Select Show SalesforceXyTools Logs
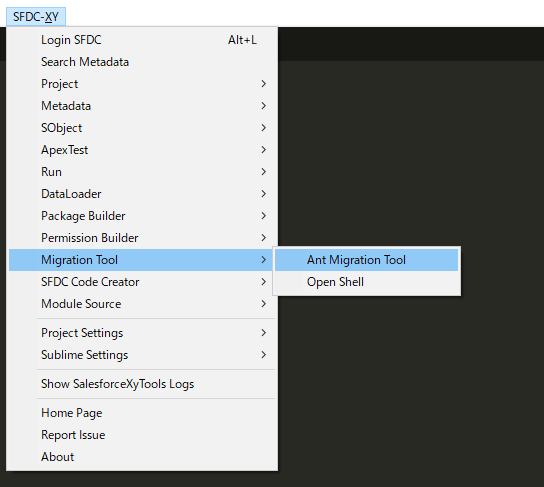The height and width of the screenshot is (487, 544). (142, 384)
